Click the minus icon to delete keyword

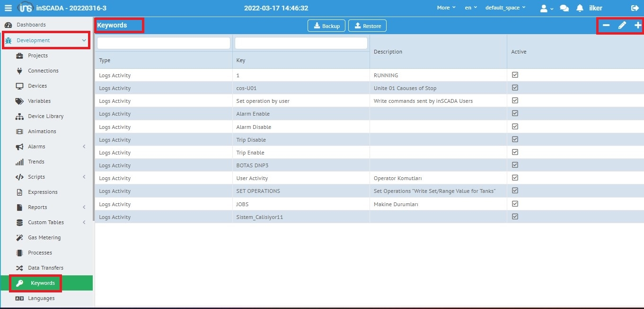606,26
